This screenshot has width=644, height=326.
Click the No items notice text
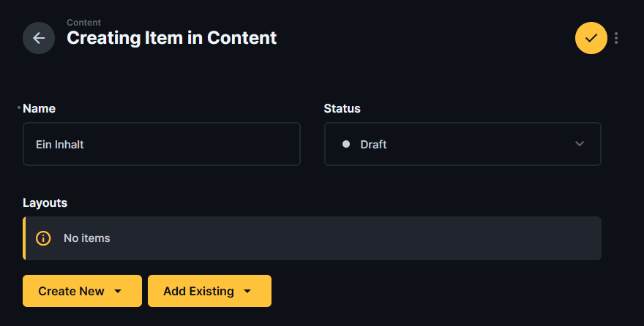point(87,238)
